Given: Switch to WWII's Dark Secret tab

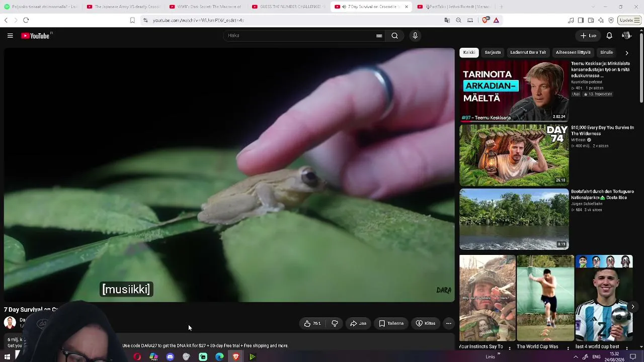Looking at the screenshot, I should coord(205,7).
